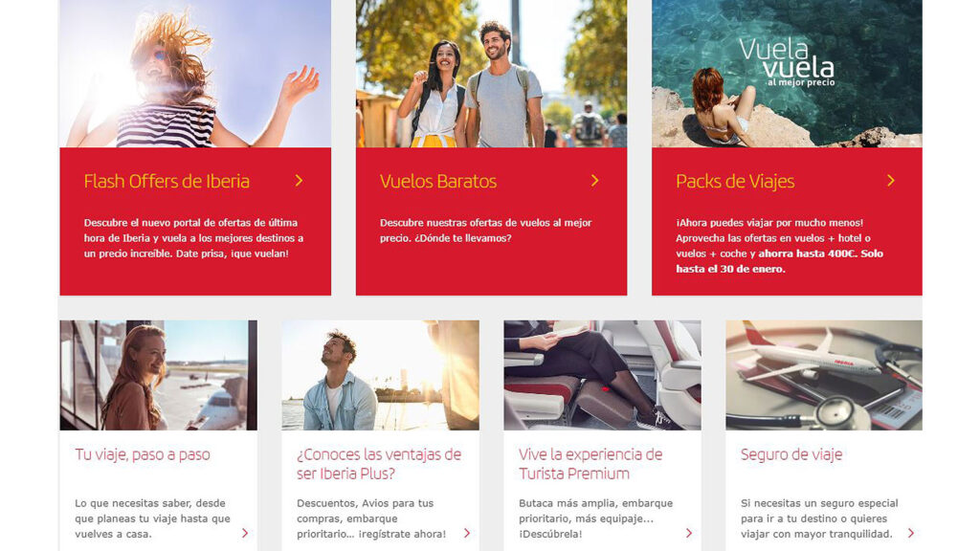Screen dimensions: 980x551
Task: Click the premium cabin seat photo
Action: [603, 375]
